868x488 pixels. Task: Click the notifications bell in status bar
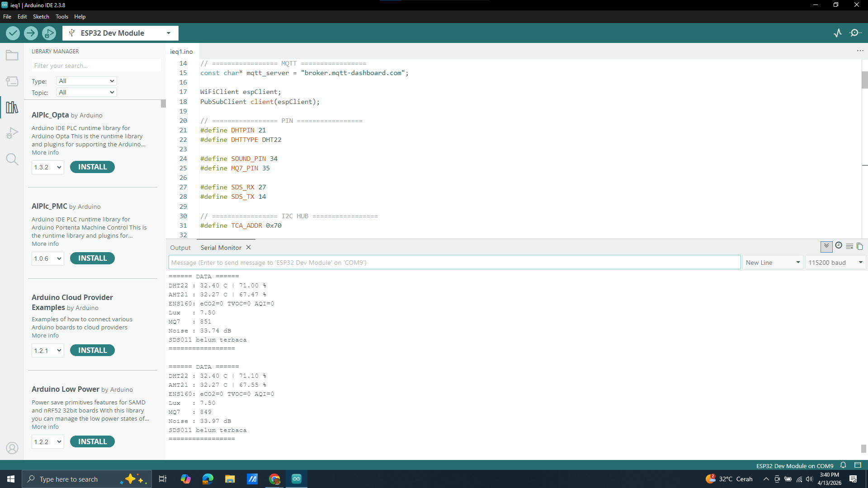(843, 465)
